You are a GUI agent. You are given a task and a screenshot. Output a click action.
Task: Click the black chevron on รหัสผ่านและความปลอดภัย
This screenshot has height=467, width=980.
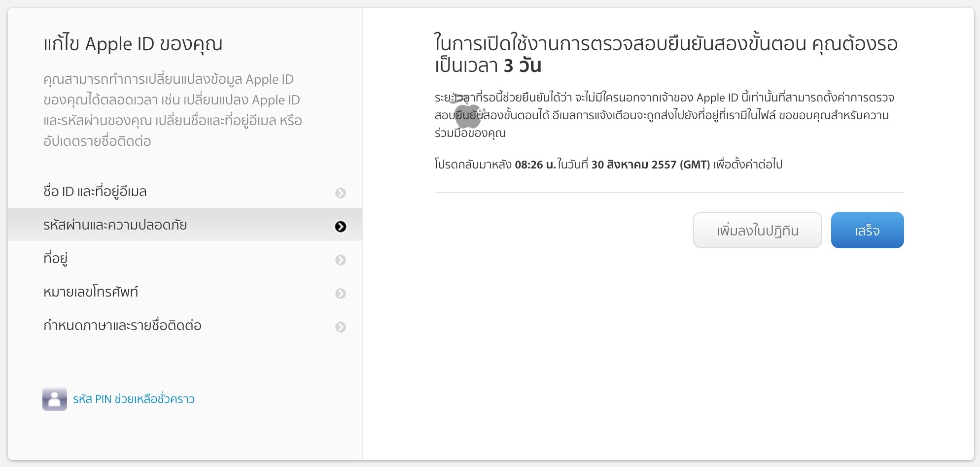click(x=341, y=226)
